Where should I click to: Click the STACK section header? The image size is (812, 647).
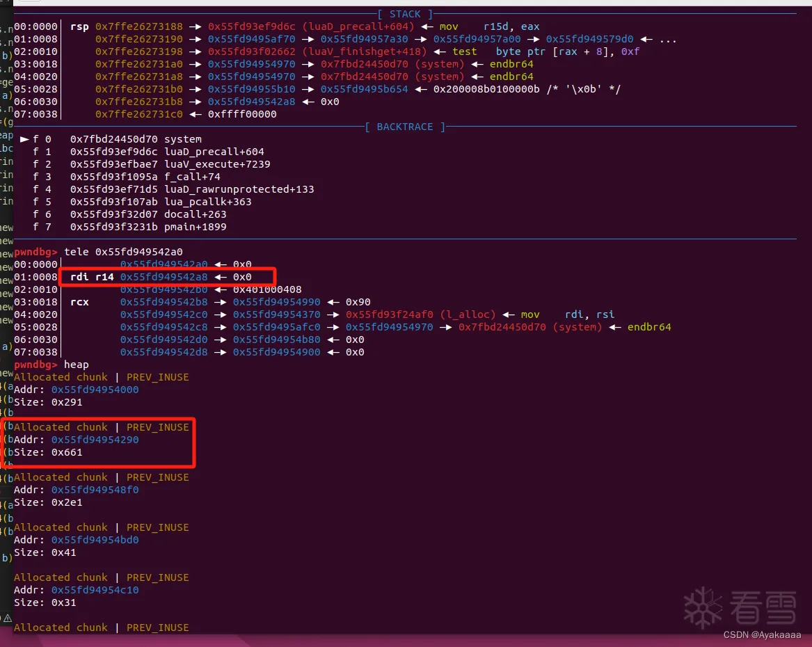pyautogui.click(x=405, y=14)
